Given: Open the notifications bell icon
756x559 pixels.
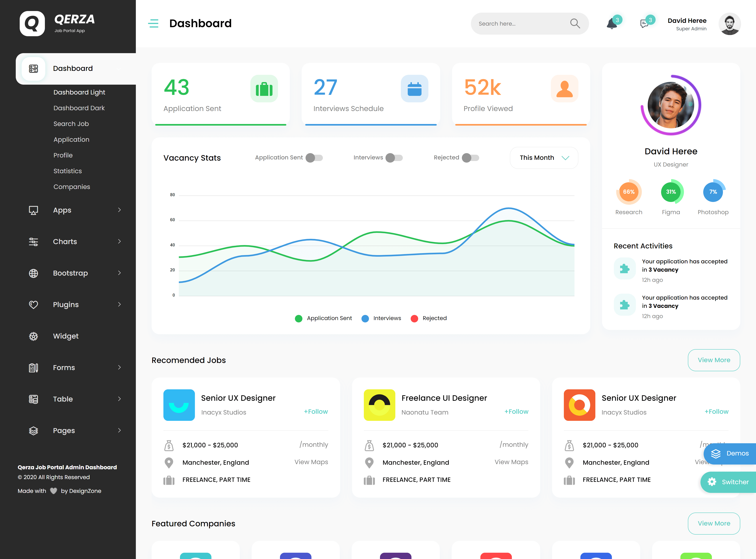Looking at the screenshot, I should pyautogui.click(x=611, y=24).
